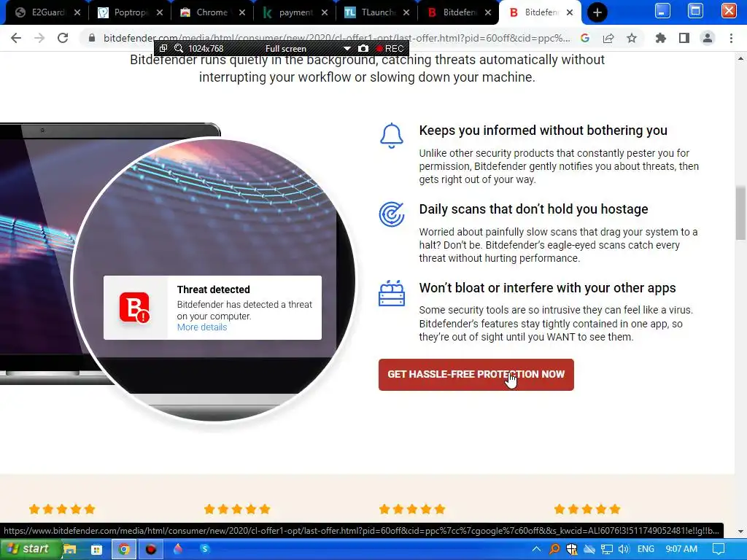Open a new browser tab
The width and height of the screenshot is (747, 560).
click(x=597, y=12)
